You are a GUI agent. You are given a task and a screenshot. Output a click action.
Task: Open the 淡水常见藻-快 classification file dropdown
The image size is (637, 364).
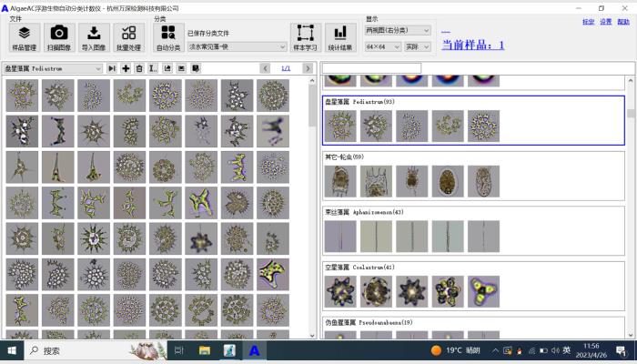click(x=282, y=46)
